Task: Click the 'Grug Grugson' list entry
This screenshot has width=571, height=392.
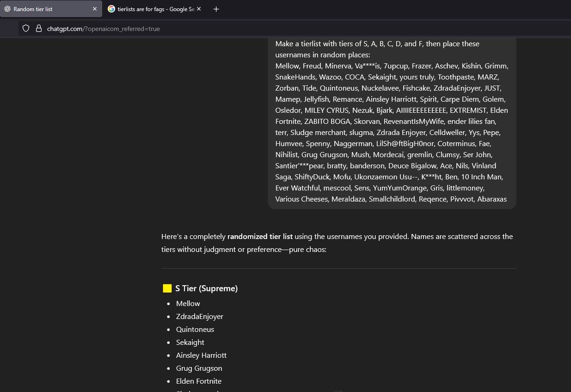Action: point(199,368)
